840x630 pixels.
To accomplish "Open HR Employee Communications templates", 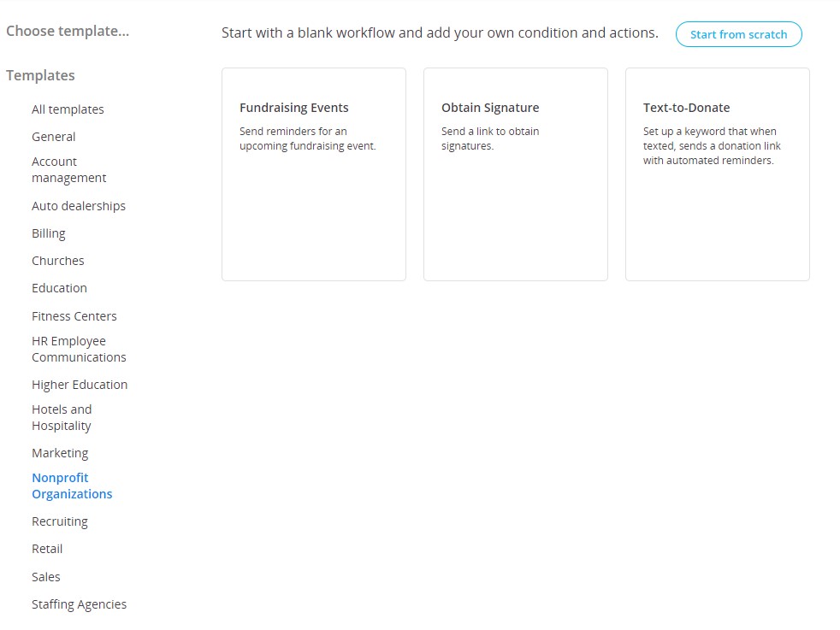I will click(79, 349).
